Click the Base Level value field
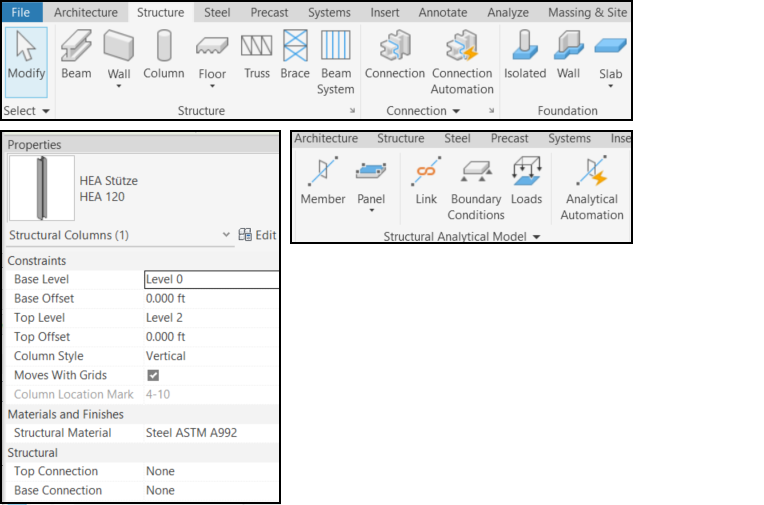 click(212, 279)
